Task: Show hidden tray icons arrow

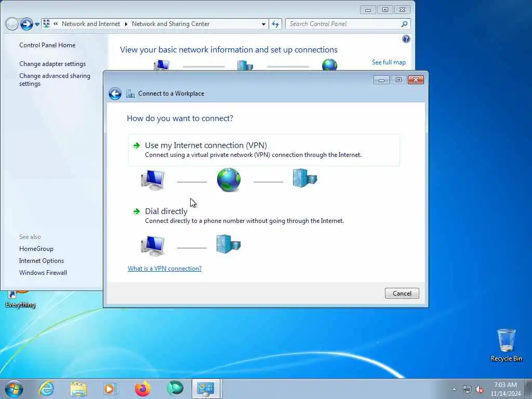Action: point(454,389)
